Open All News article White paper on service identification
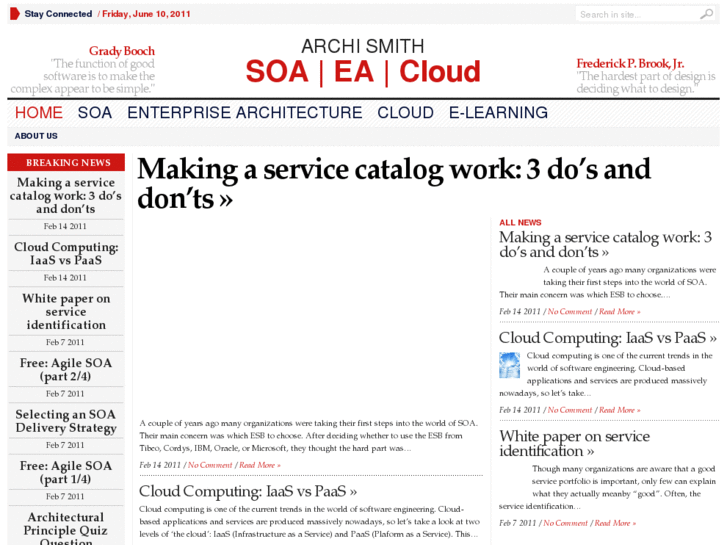 click(574, 443)
